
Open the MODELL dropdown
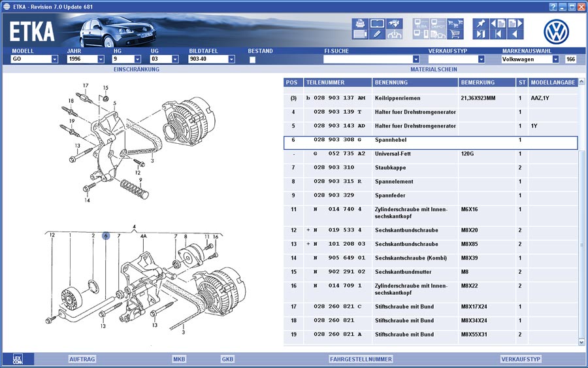tap(54, 59)
